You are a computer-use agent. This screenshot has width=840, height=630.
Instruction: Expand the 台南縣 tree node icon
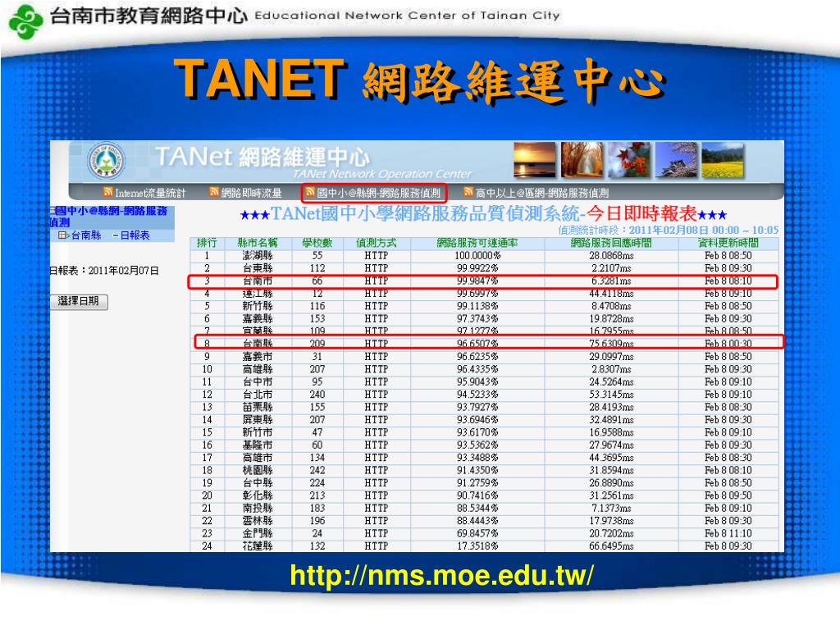click(64, 235)
